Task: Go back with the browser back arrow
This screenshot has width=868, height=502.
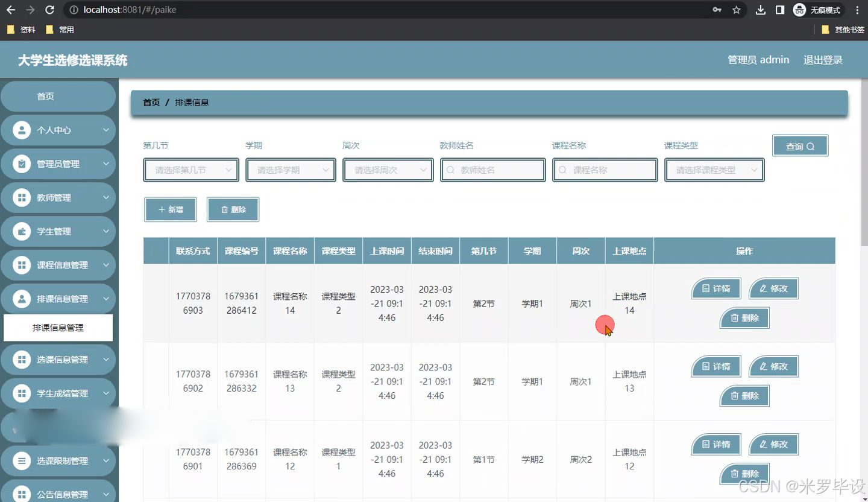Action: tap(10, 10)
